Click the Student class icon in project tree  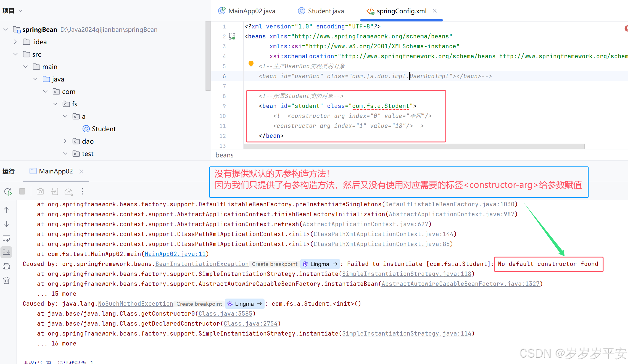click(x=86, y=129)
